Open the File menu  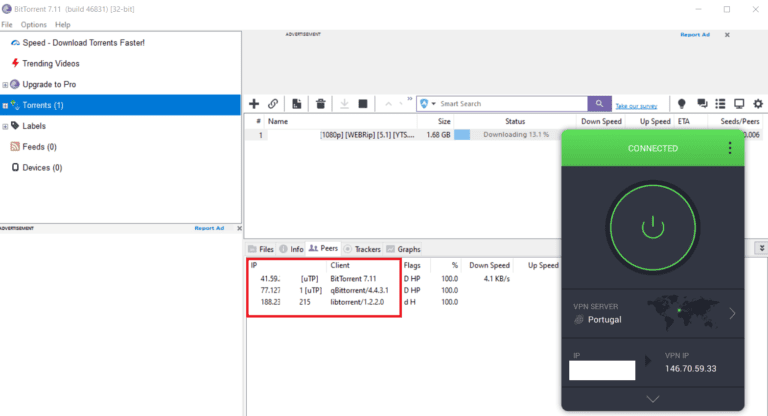7,24
